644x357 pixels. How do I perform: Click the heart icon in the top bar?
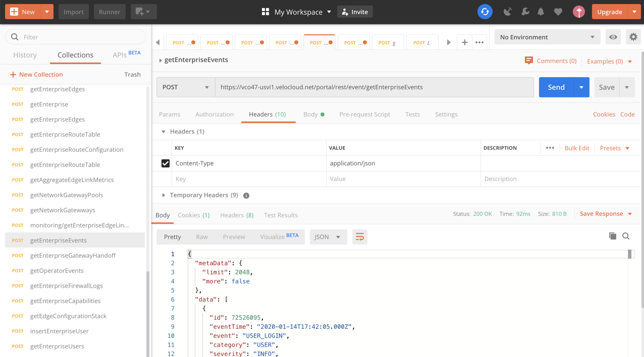tap(558, 12)
